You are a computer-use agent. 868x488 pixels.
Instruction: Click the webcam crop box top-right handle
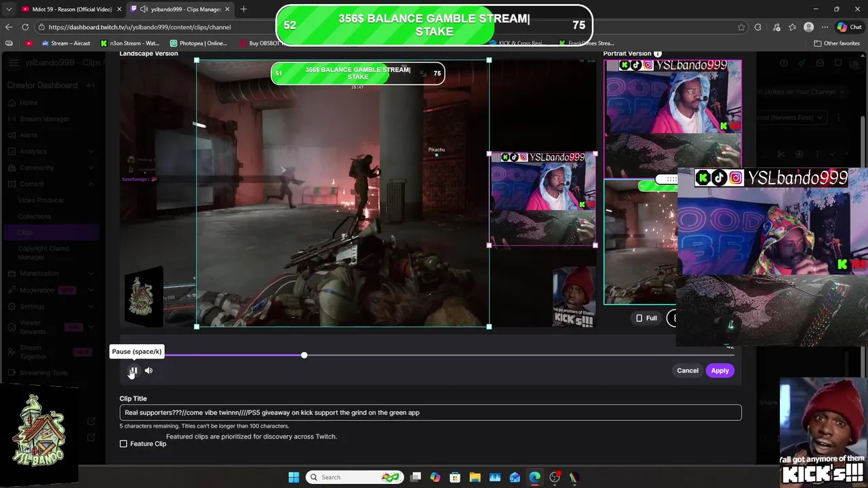[595, 154]
